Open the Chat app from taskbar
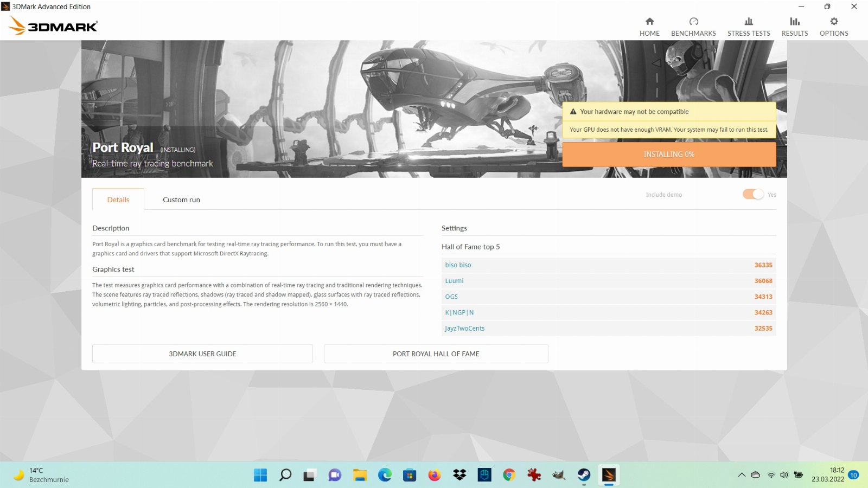This screenshot has width=868, height=488. point(335,475)
